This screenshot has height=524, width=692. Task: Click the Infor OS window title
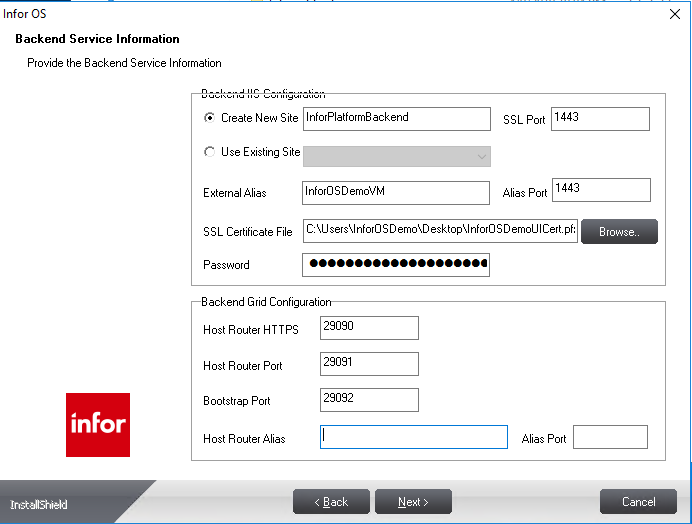24,14
